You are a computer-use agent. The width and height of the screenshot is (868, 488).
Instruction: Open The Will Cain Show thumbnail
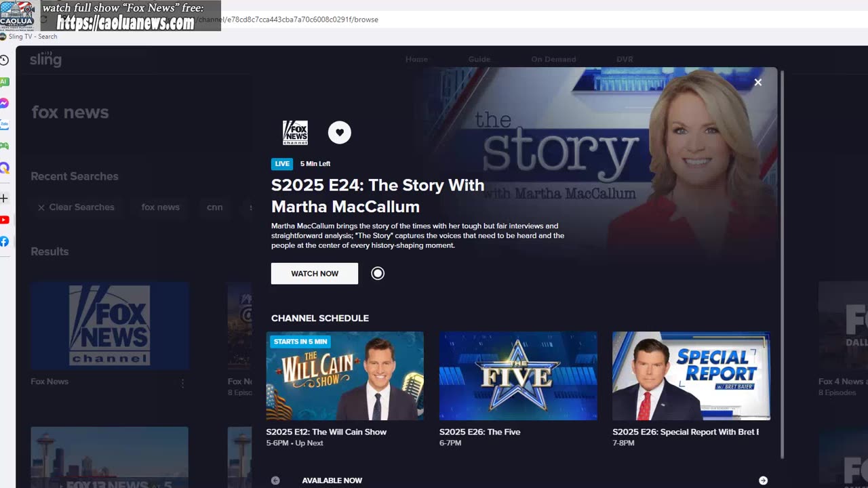coord(344,376)
